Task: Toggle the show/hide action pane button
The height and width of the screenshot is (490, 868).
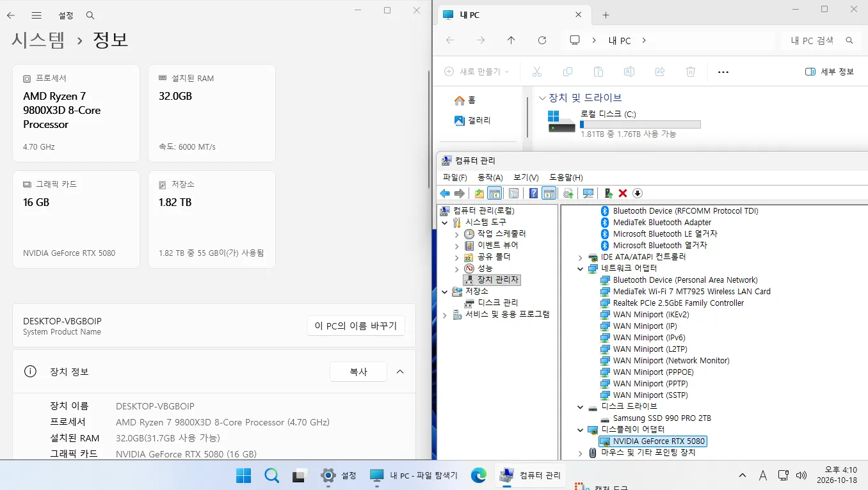Action: coord(549,193)
